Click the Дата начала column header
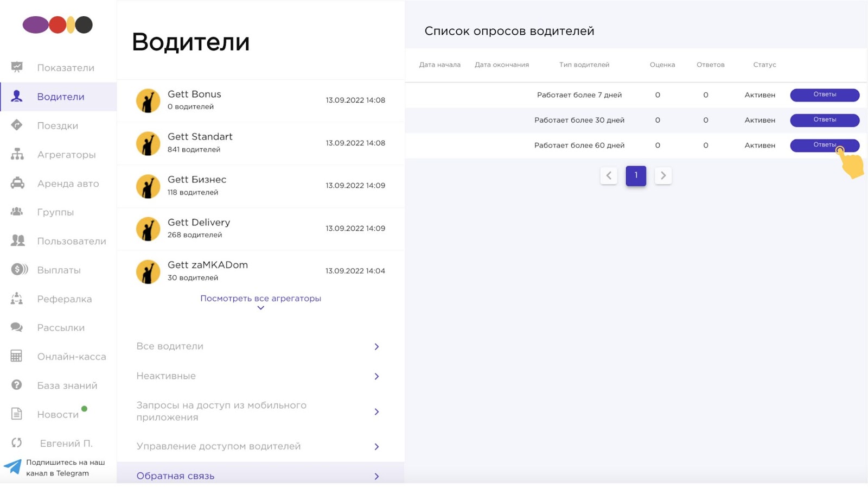Viewport: 868px width, 494px height. (x=440, y=65)
